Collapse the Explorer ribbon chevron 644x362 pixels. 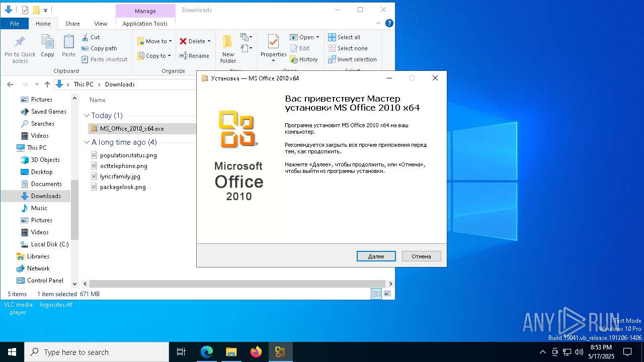click(378, 23)
